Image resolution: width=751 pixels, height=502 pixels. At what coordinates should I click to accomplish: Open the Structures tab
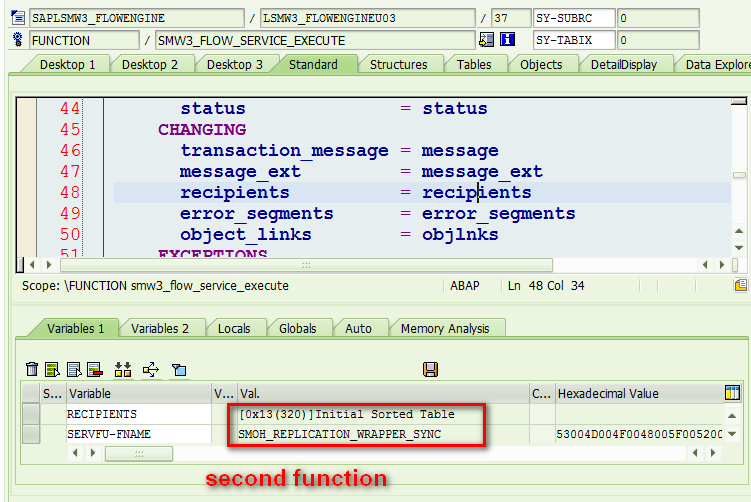(398, 65)
